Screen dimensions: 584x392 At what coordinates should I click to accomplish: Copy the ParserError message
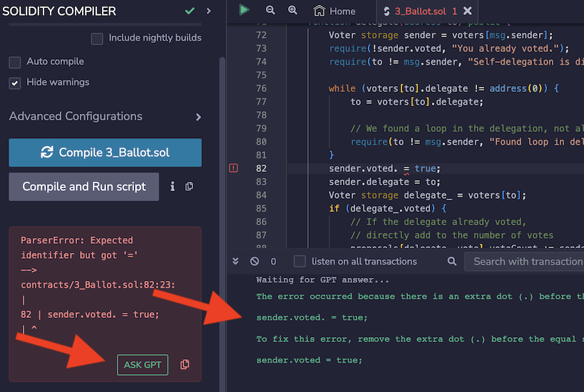pos(185,364)
